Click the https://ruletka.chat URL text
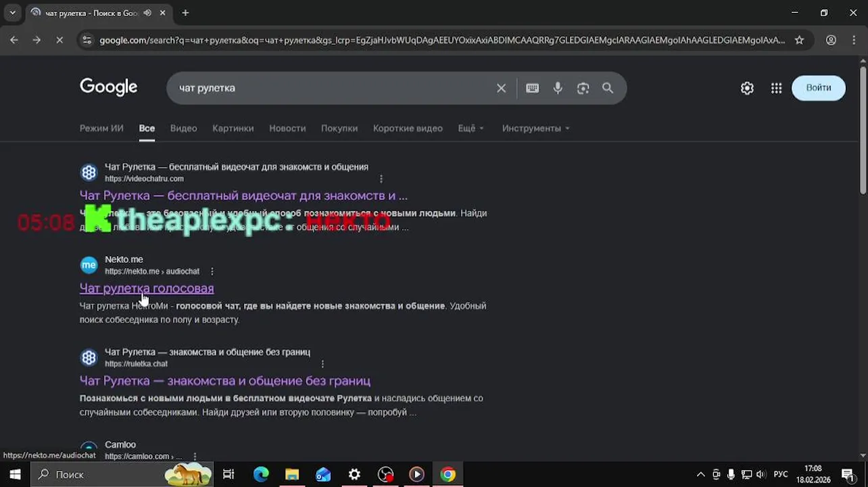This screenshot has height=487, width=868. coord(136,364)
